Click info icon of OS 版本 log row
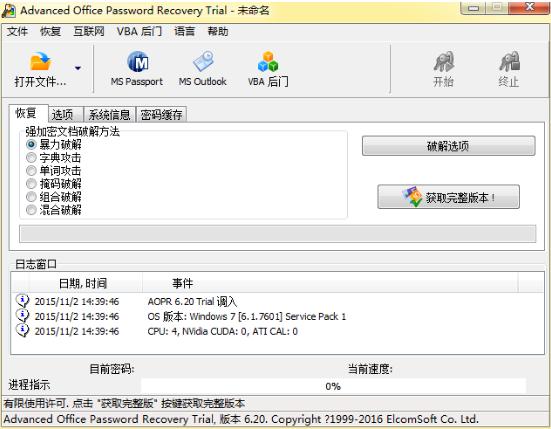 point(22,316)
